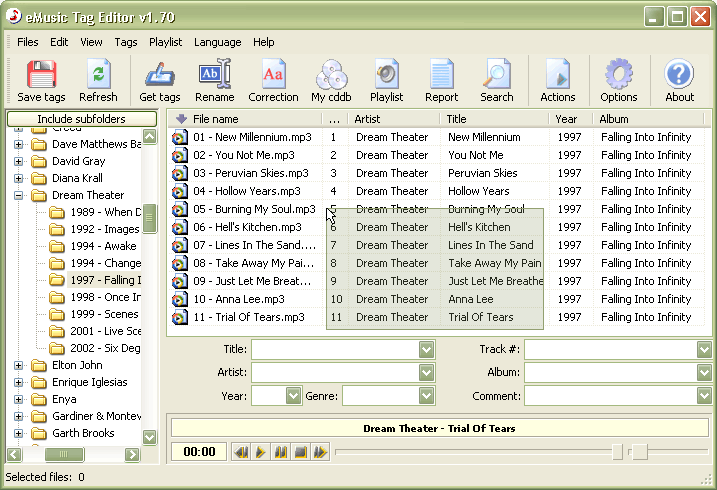Select the file 04 - Hollow Years.mp3
Viewport: 717px width, 490px height.
click(x=246, y=191)
